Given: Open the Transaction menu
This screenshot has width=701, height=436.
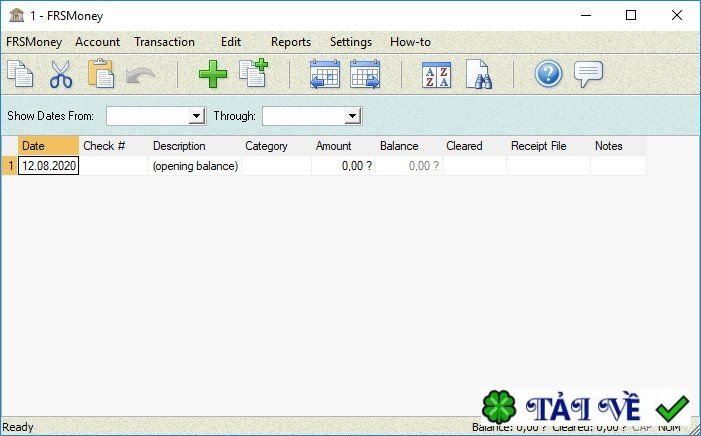Looking at the screenshot, I should [165, 42].
